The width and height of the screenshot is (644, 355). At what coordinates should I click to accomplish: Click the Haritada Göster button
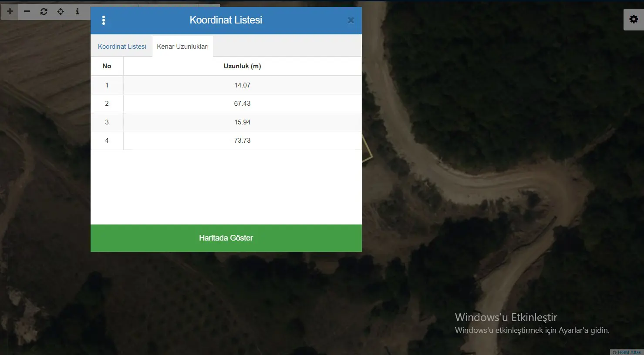coord(226,238)
